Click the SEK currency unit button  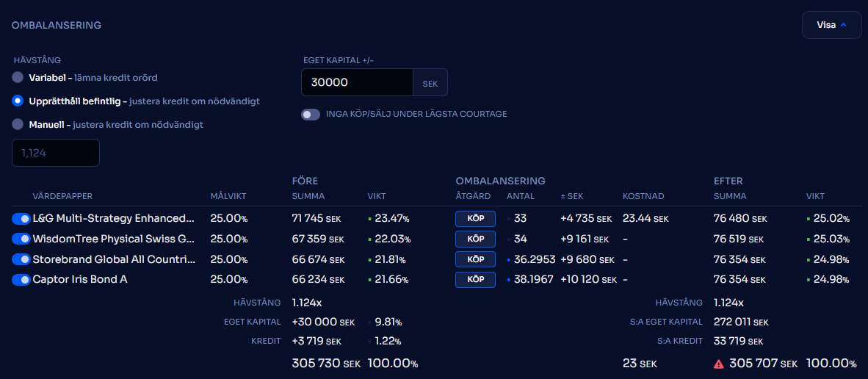click(x=430, y=83)
